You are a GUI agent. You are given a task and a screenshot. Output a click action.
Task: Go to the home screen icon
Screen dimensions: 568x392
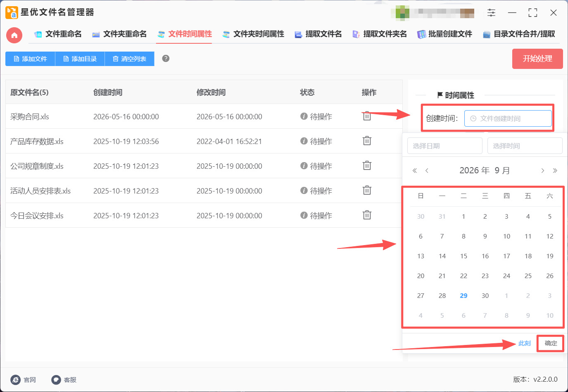[x=14, y=35]
